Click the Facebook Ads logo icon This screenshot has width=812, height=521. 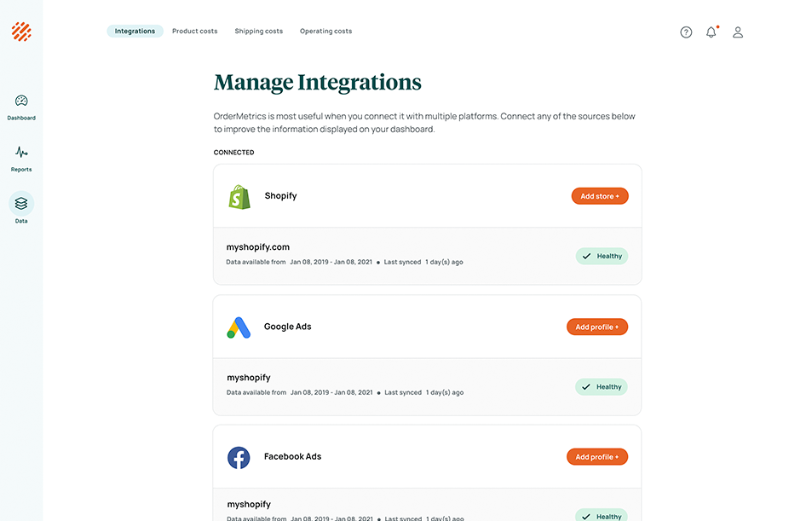click(x=239, y=458)
